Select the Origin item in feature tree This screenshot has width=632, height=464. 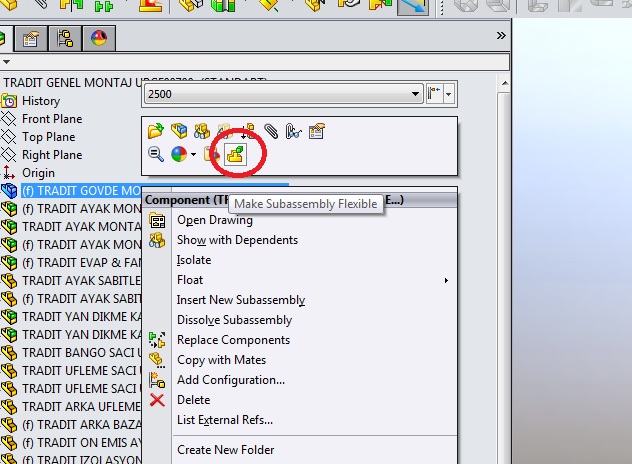tap(38, 173)
